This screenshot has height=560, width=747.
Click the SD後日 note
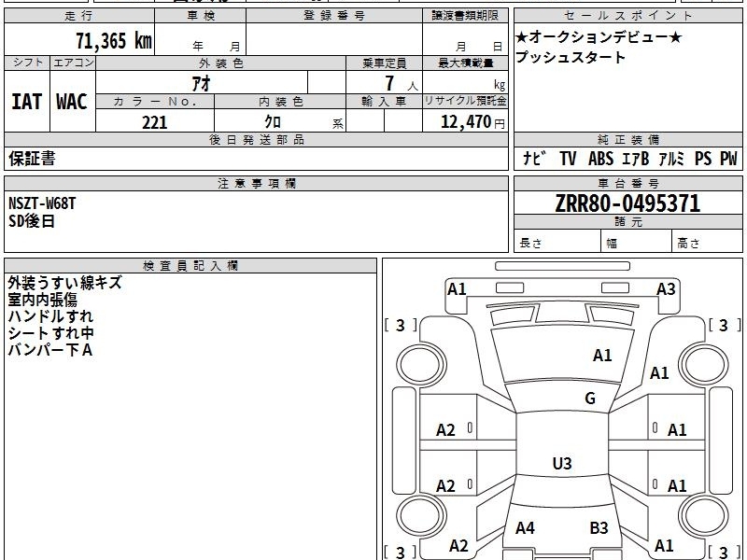point(32,221)
